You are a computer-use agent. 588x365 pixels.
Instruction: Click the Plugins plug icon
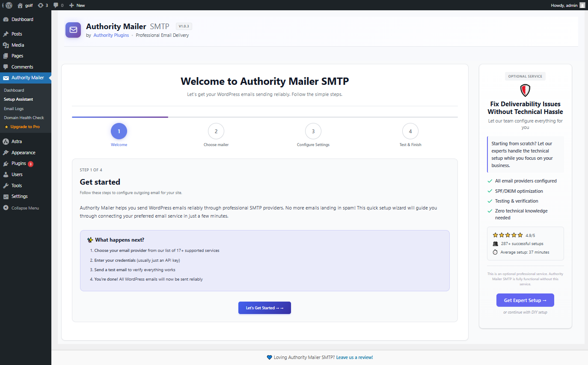[6, 164]
